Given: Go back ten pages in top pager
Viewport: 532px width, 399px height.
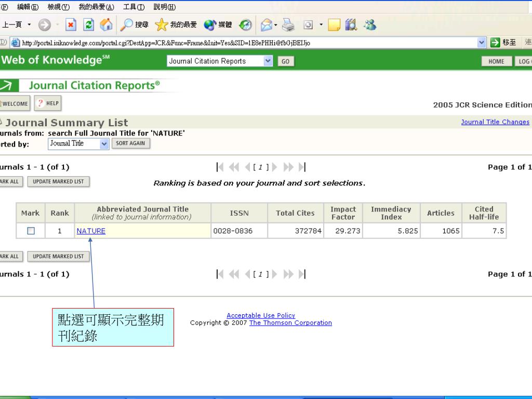Looking at the screenshot, I should click(234, 167).
